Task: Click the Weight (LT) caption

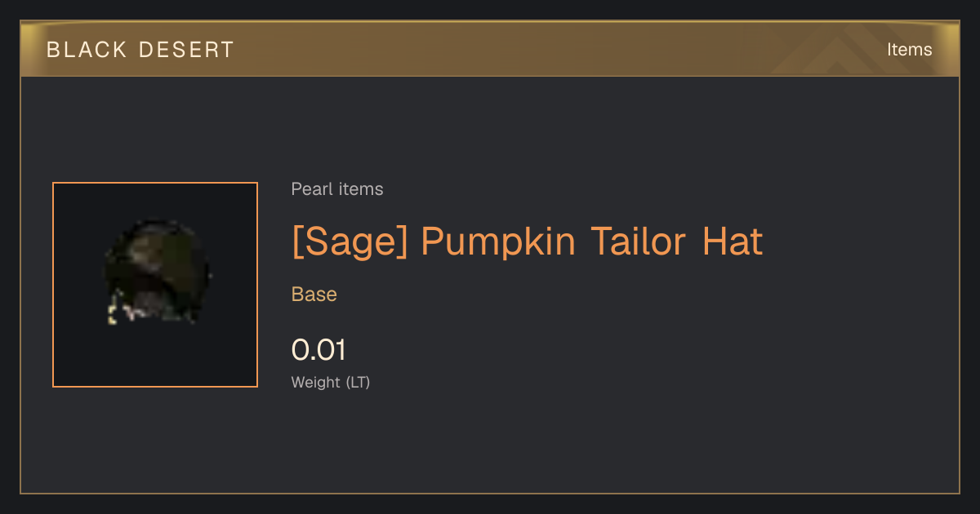Action: click(331, 382)
